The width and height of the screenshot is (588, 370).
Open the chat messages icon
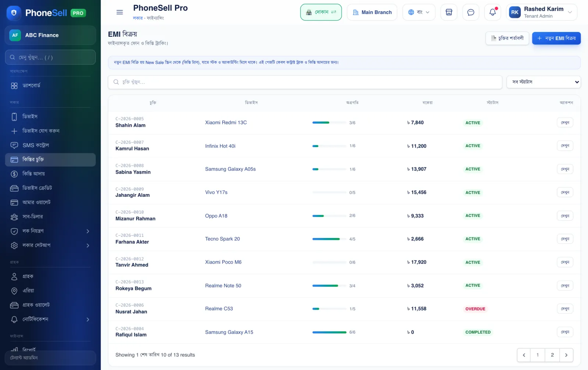[x=471, y=12]
